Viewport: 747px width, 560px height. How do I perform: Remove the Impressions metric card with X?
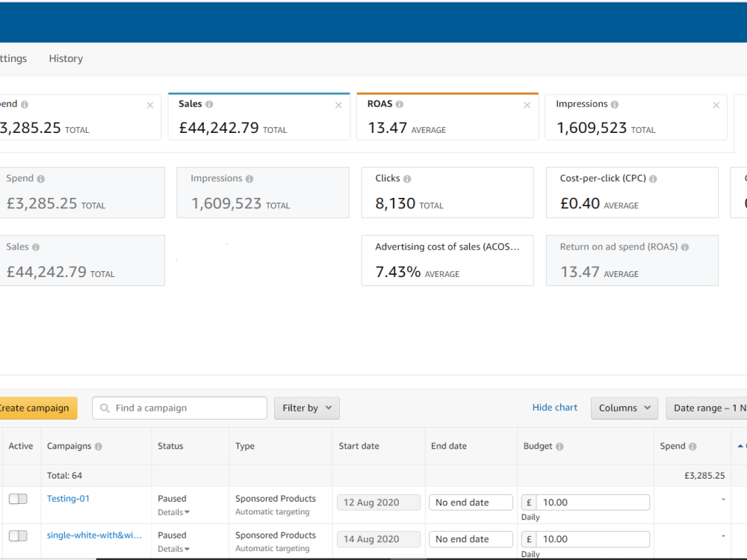(716, 105)
